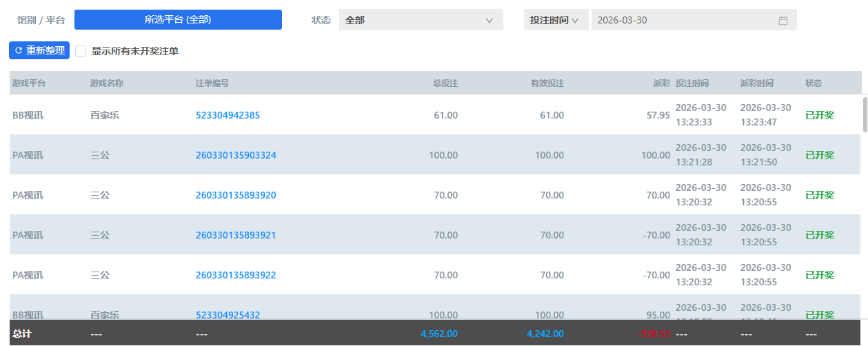Expand the 投注时间 type selector
Image resolution: width=868 pixels, height=346 pixels.
pos(556,20)
